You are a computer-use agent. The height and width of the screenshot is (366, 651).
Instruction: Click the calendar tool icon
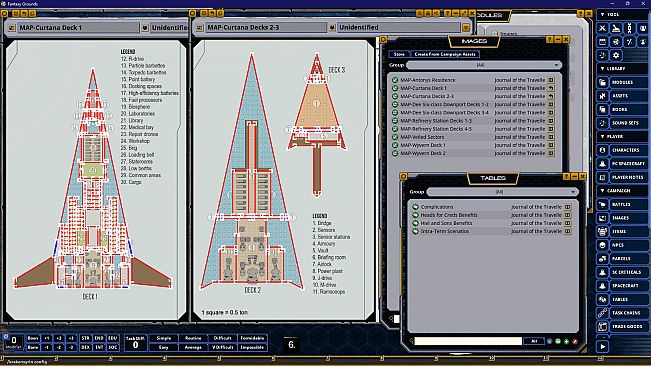tap(602, 42)
